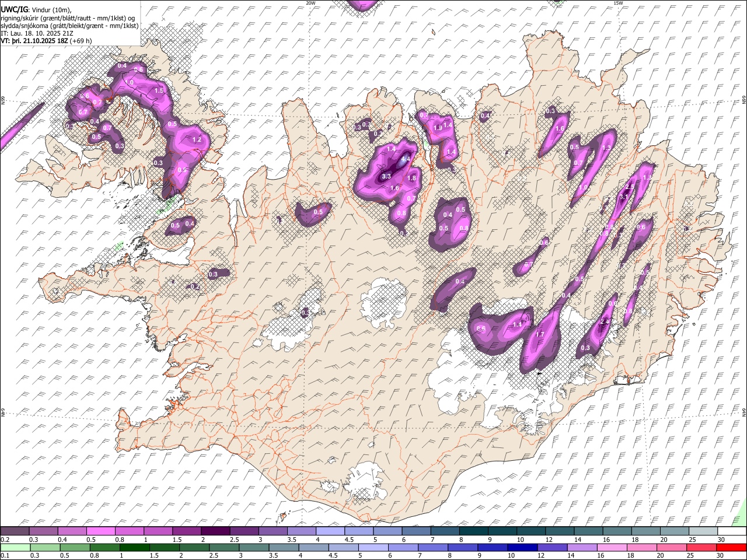Click the 'VT: þri. 21.10.2025 18Z' valid time
The height and width of the screenshot is (560, 747).
(34, 41)
